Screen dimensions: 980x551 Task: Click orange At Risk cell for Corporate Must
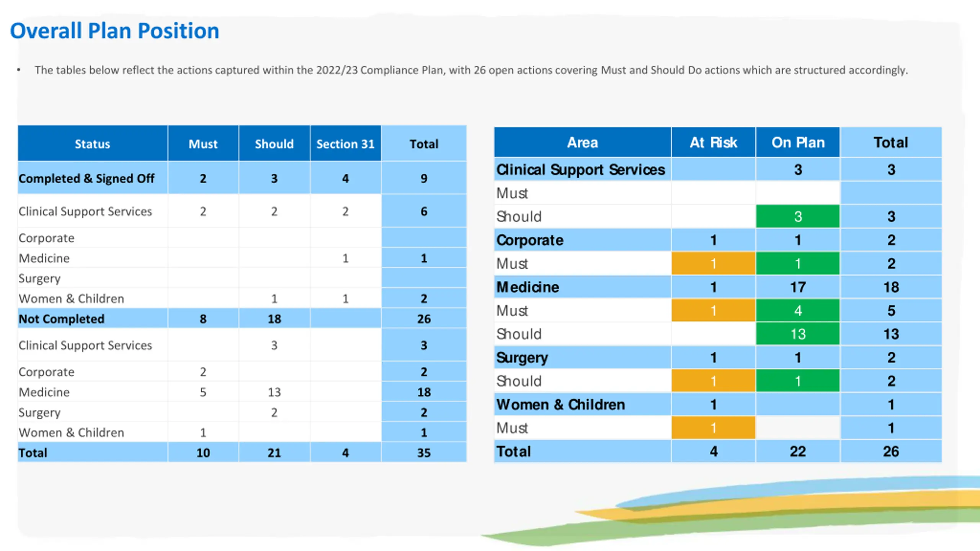pyautogui.click(x=713, y=264)
